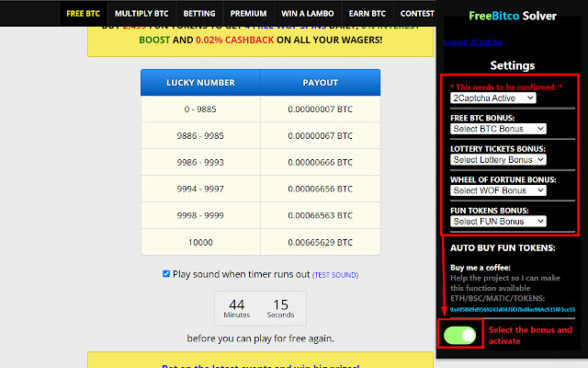The width and height of the screenshot is (588, 368).
Task: Click the PAYOUT column header
Action: 321,83
